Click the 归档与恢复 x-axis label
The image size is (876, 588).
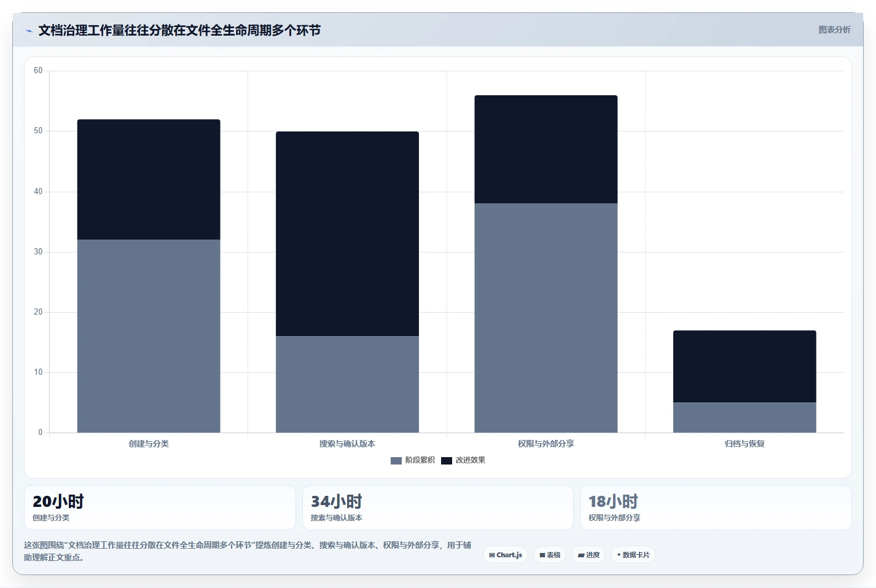click(745, 444)
